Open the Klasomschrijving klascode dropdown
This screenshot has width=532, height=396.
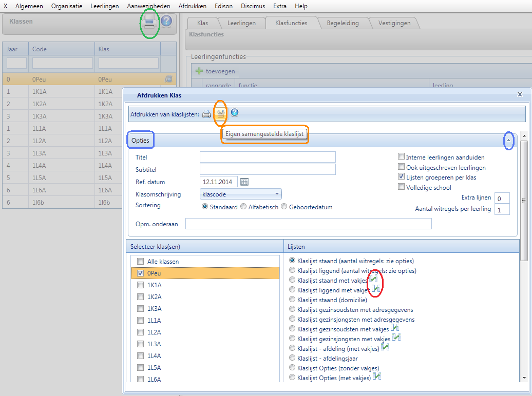pyautogui.click(x=277, y=194)
